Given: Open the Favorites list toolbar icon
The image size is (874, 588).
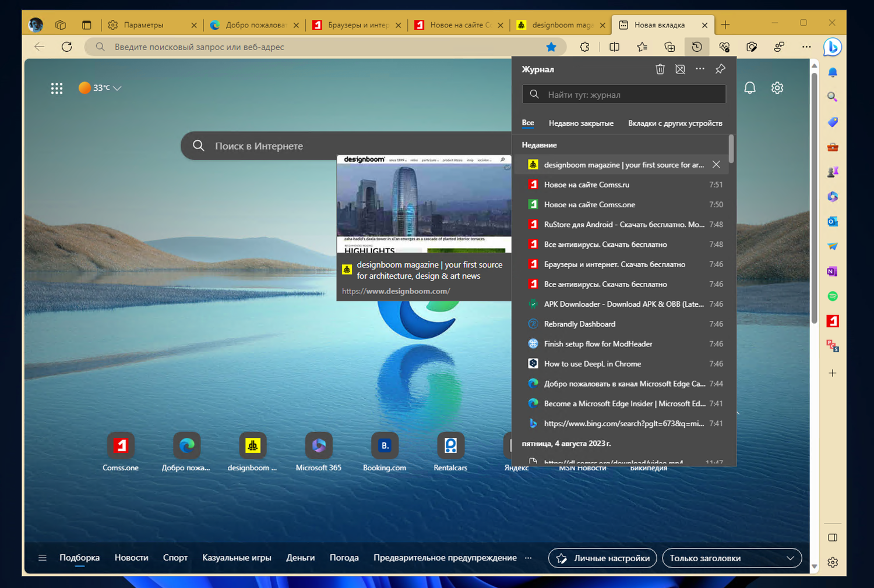Looking at the screenshot, I should click(642, 47).
